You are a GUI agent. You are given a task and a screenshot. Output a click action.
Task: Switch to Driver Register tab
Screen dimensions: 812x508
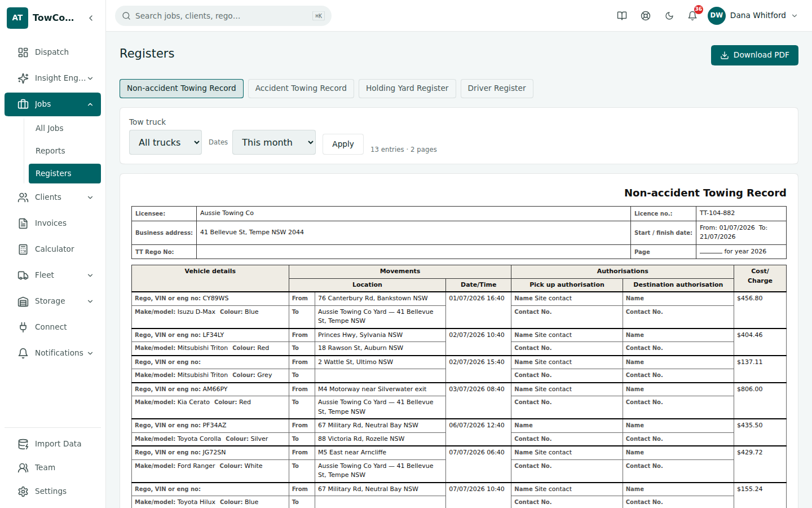497,89
